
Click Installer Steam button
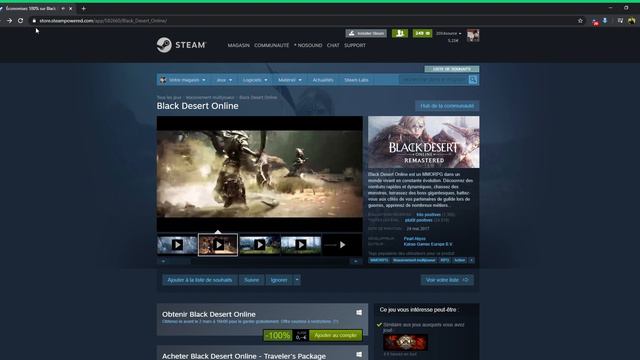(366, 33)
